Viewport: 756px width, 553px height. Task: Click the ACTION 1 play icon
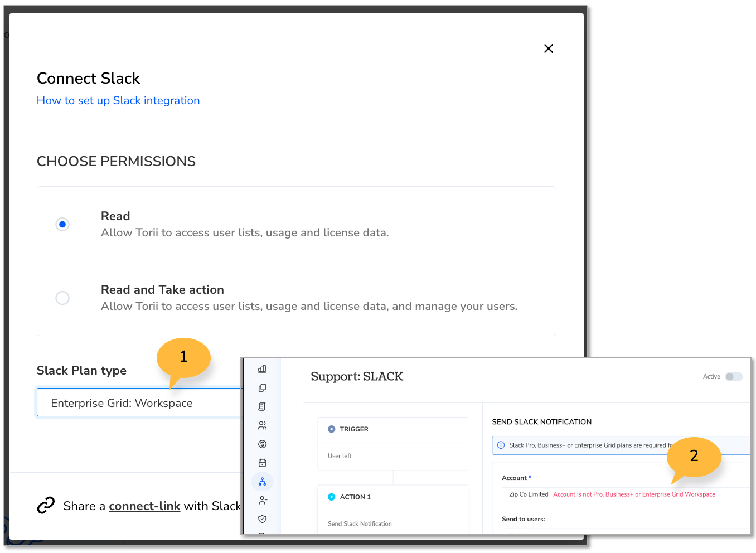[331, 497]
